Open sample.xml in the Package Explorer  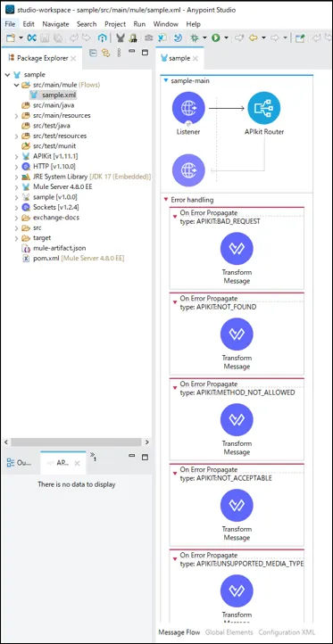click(53, 95)
